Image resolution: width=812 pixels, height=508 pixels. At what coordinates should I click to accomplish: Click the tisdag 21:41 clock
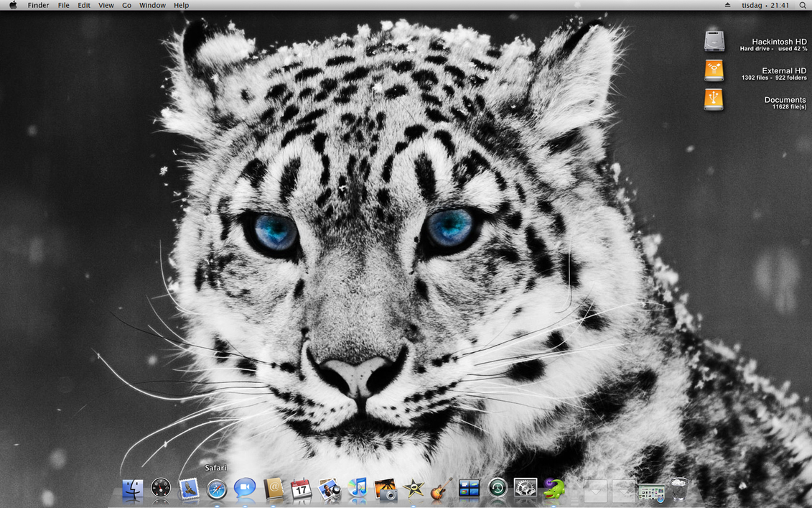pyautogui.click(x=765, y=5)
